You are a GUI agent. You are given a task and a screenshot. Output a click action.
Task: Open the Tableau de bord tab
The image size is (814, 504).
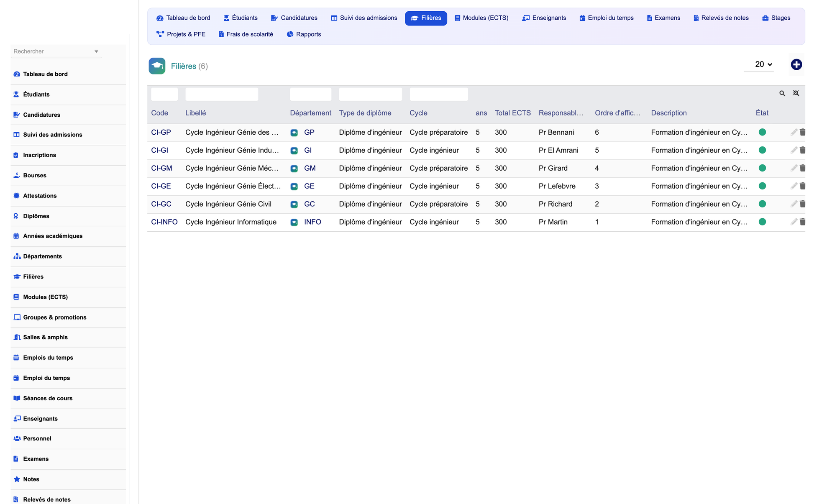click(x=183, y=18)
